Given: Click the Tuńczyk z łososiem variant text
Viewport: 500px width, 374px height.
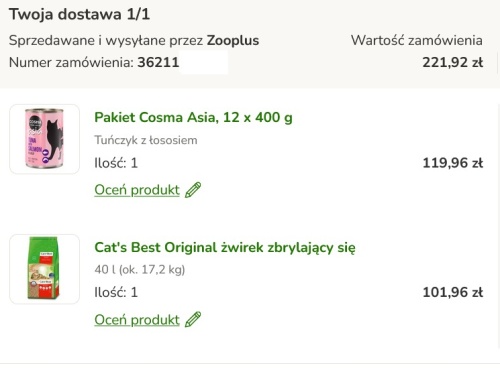Looking at the screenshot, I should [x=146, y=140].
